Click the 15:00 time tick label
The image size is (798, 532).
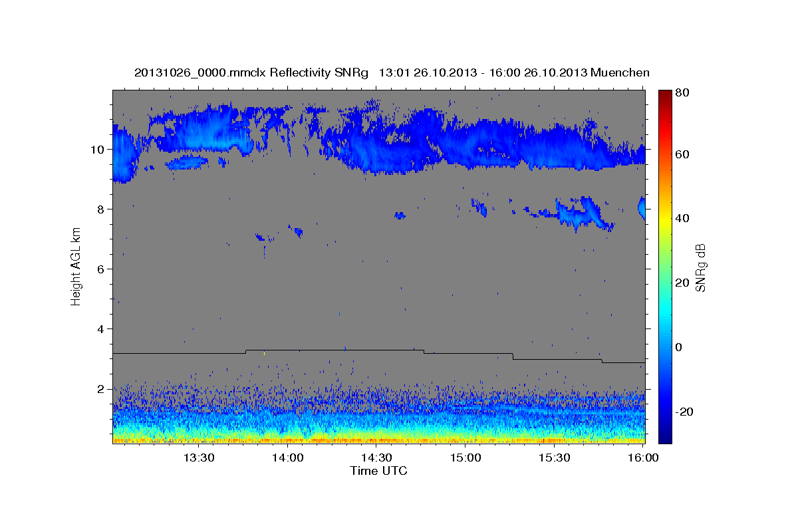point(465,458)
